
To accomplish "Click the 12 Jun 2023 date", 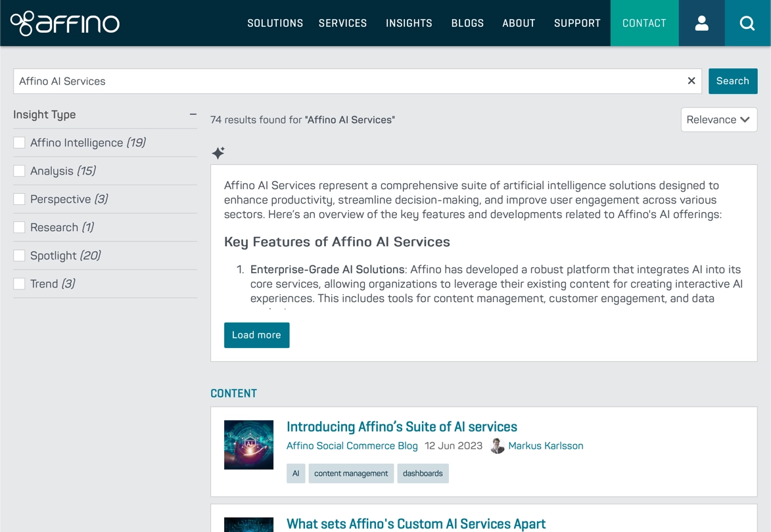I will 454,445.
